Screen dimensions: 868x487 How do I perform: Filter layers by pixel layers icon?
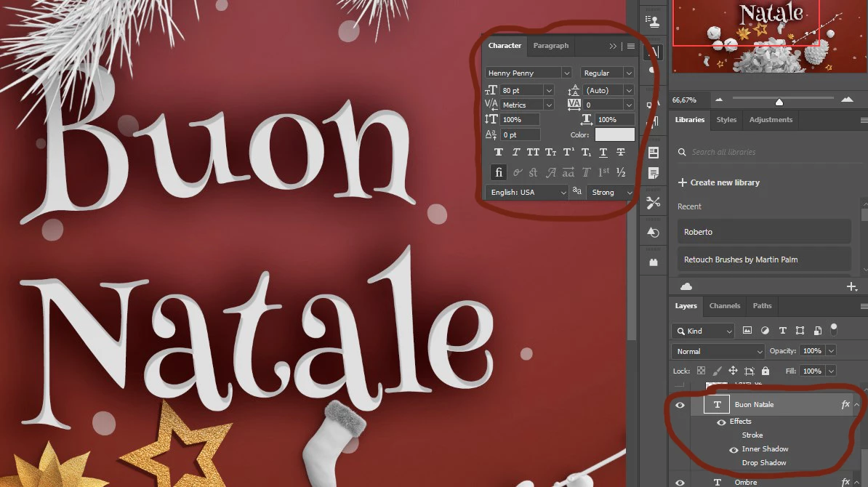[747, 331]
